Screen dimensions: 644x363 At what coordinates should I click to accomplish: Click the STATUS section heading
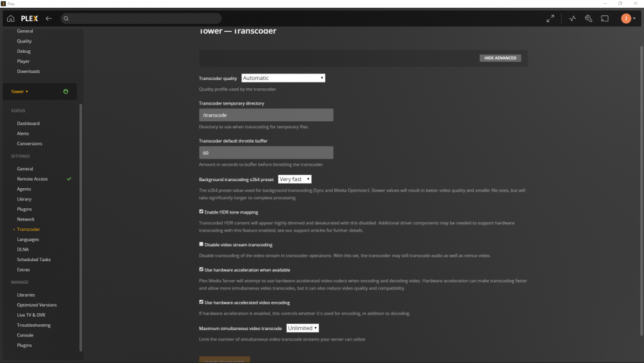click(18, 111)
